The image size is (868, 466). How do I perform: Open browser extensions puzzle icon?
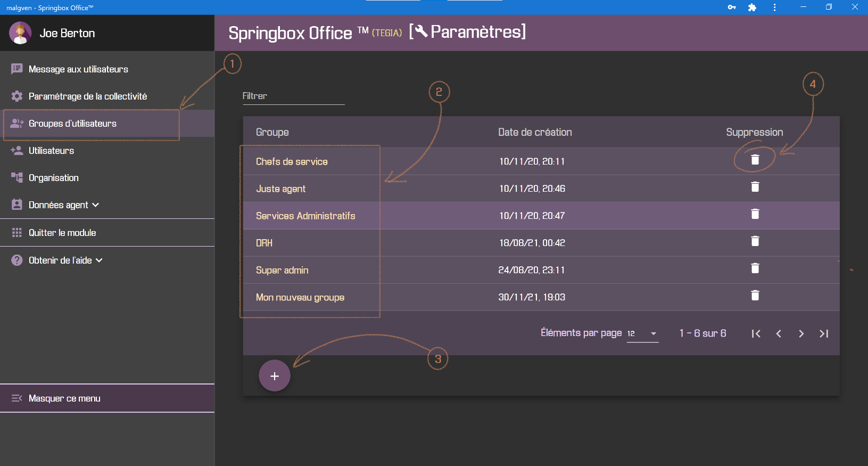point(752,7)
